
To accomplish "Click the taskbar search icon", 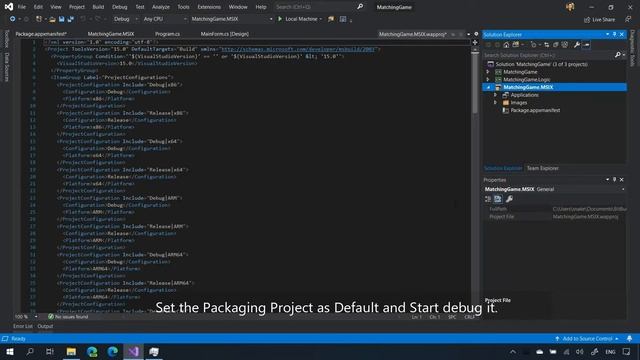I will pyautogui.click(x=30, y=351).
